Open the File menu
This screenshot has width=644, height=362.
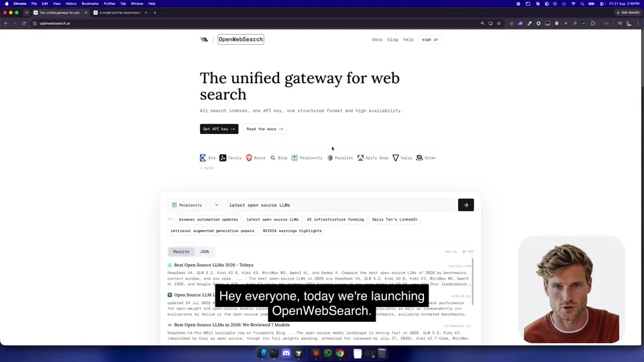(34, 4)
